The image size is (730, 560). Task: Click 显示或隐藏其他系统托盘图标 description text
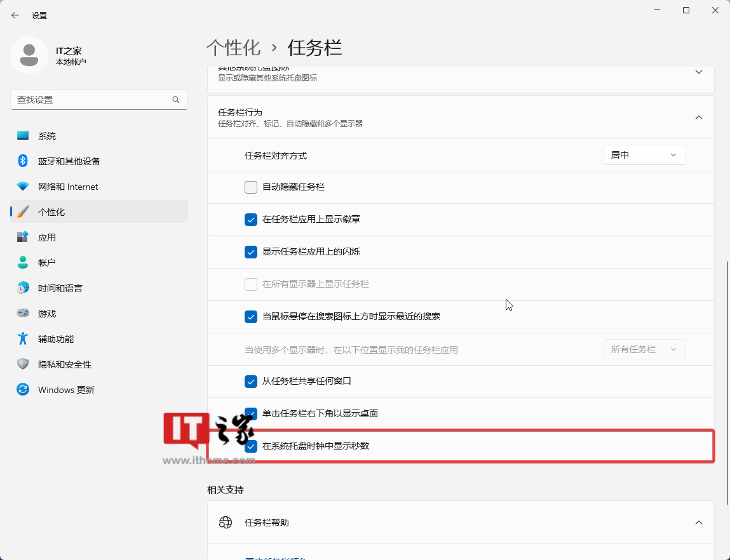267,77
